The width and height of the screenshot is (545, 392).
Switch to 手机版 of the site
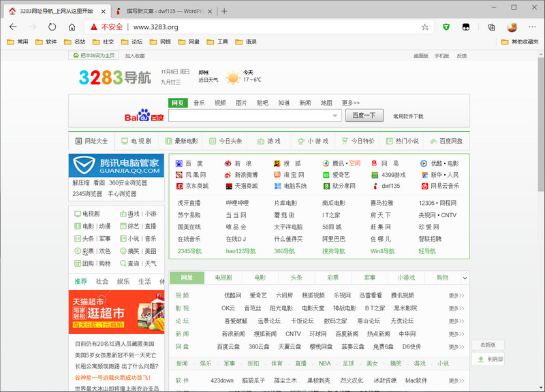pos(441,56)
